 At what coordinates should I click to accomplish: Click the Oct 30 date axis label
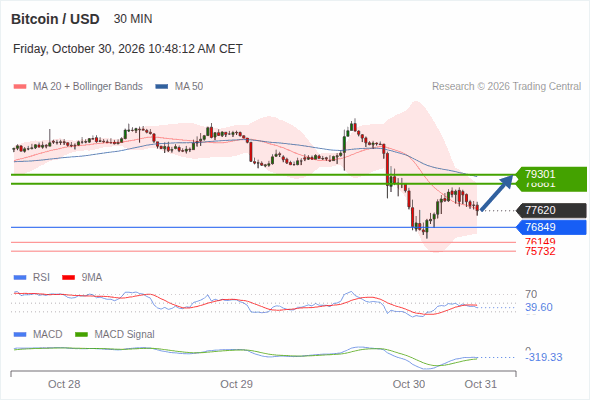[409, 384]
